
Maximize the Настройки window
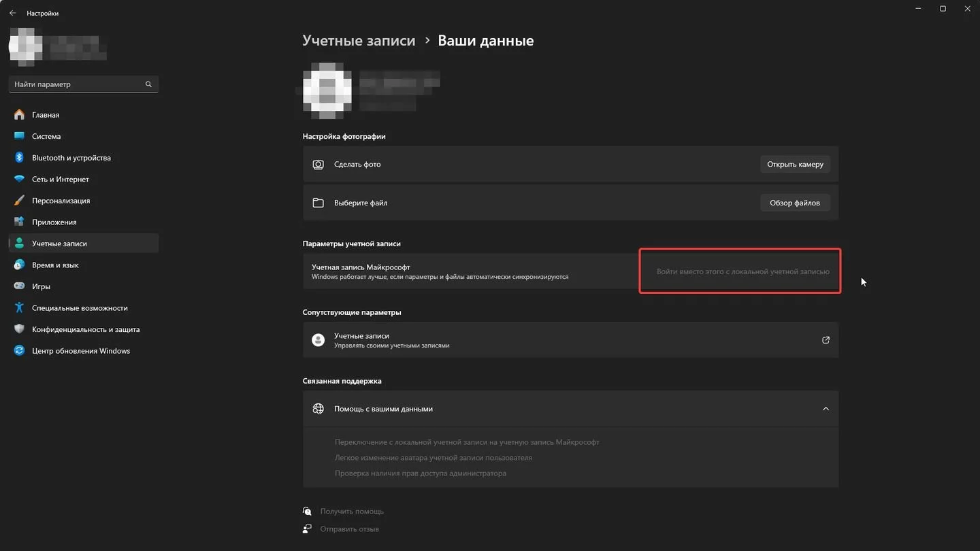point(943,9)
